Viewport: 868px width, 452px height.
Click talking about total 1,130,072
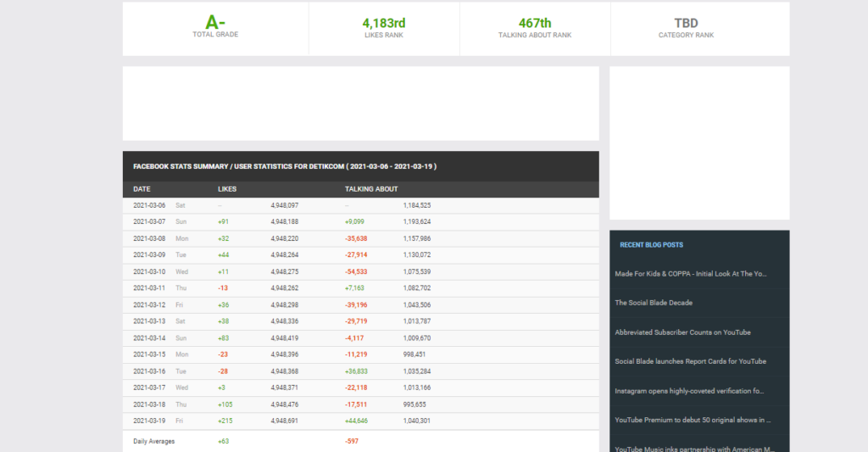417,254
